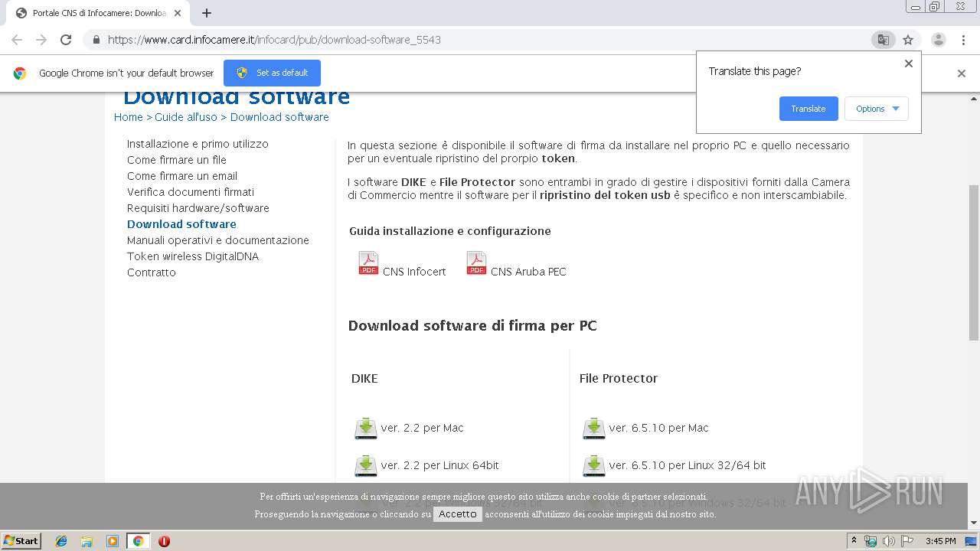The image size is (980, 551).
Task: Click the DIKE column heading
Action: coord(364,378)
